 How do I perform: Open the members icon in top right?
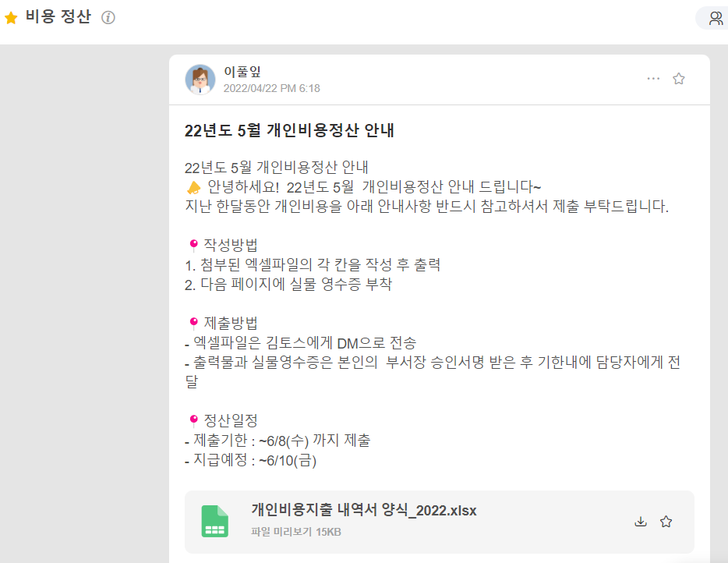click(x=715, y=18)
